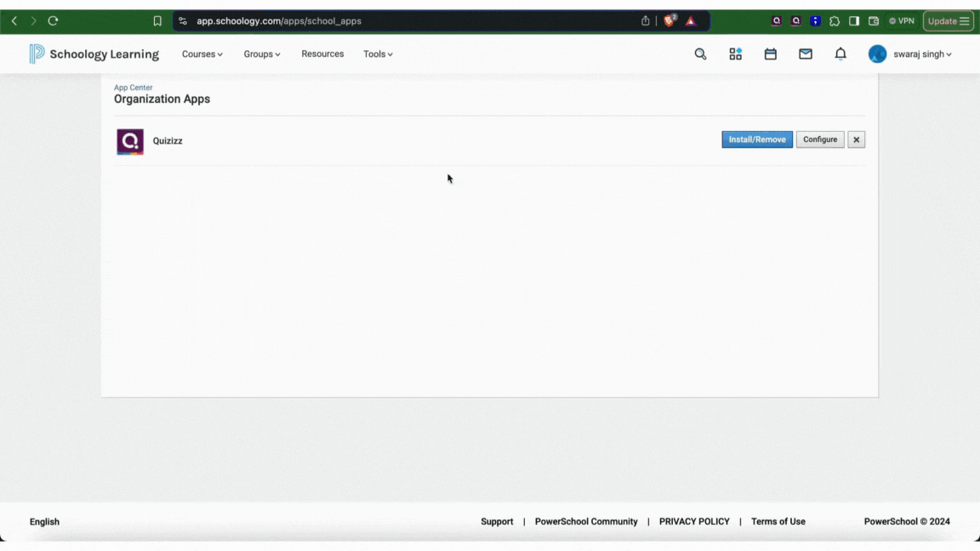Open the first Quizizz extension icon
Image resolution: width=980 pixels, height=551 pixels.
[x=776, y=20]
